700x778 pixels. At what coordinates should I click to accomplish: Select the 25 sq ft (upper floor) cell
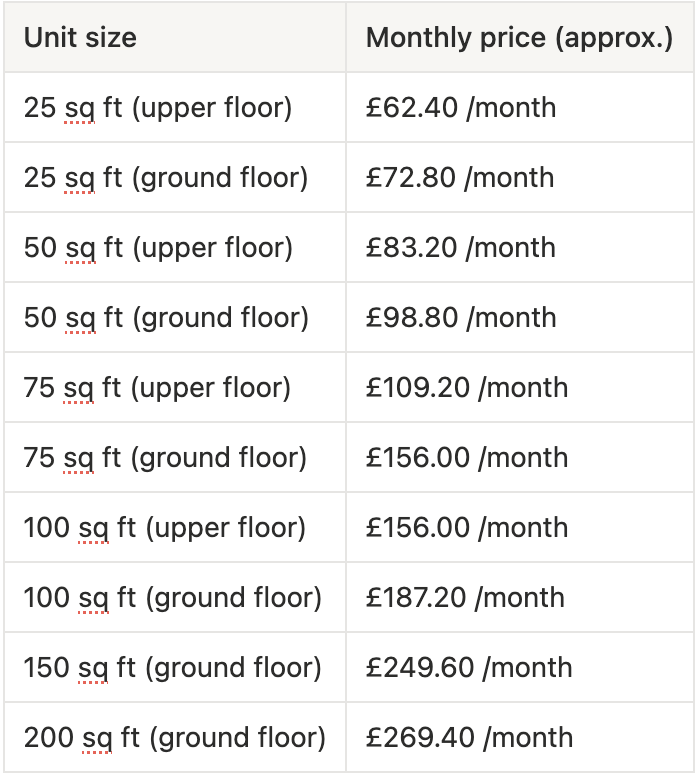click(175, 107)
